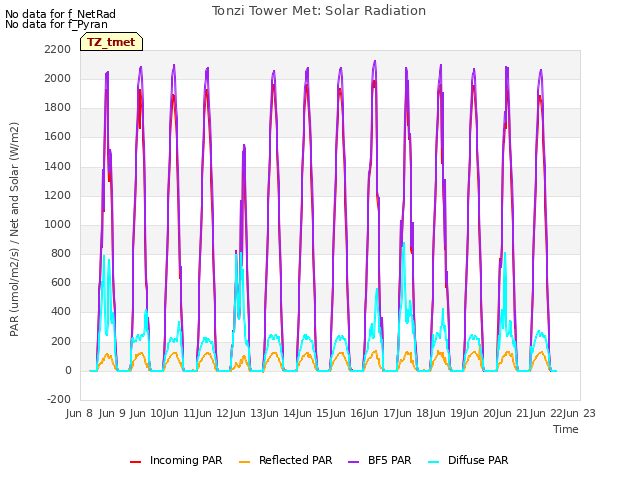Click the 1600 y-axis tick label
Viewport: 640px width, 480px height.
click(x=58, y=137)
